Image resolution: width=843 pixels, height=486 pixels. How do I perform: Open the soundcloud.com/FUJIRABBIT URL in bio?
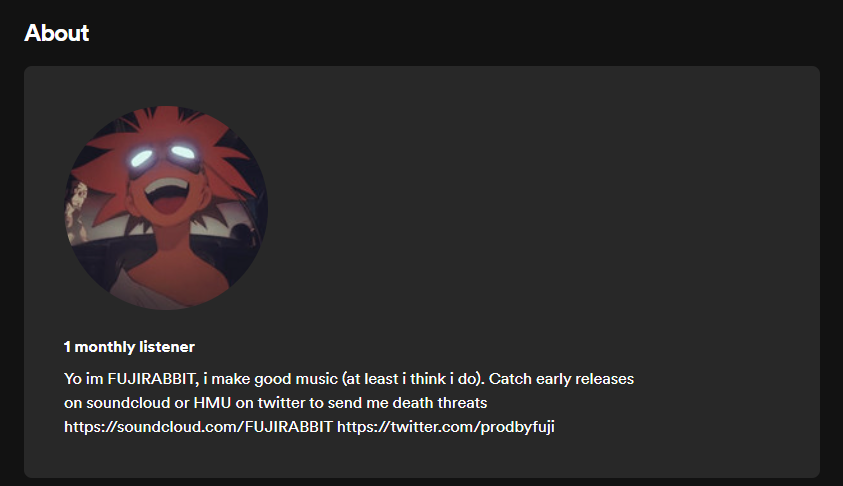(x=198, y=427)
